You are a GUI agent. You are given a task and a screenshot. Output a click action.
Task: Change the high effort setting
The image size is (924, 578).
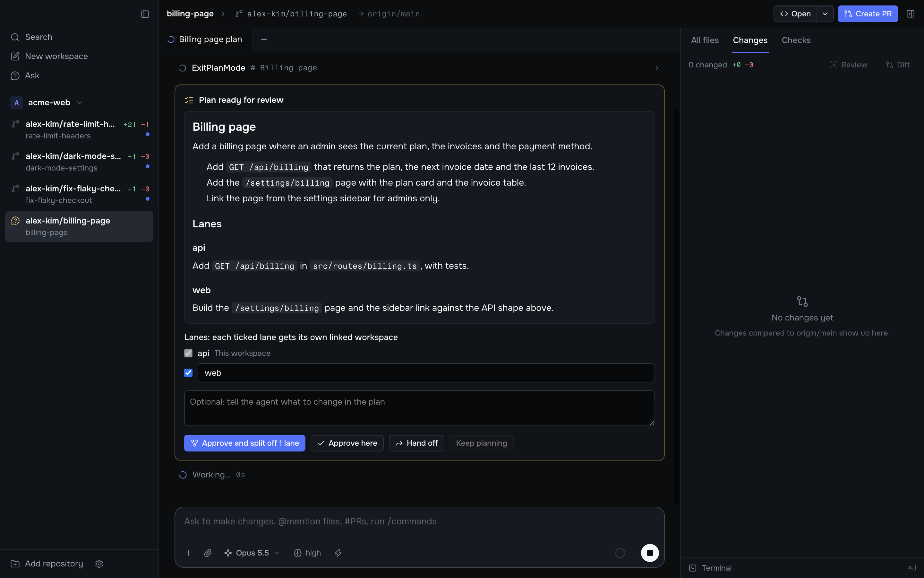307,553
